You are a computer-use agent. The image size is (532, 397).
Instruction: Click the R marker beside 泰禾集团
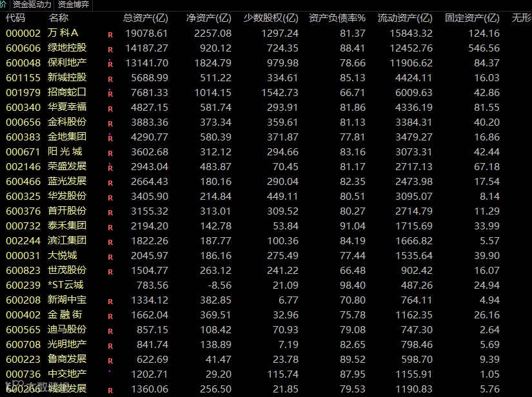click(x=110, y=228)
